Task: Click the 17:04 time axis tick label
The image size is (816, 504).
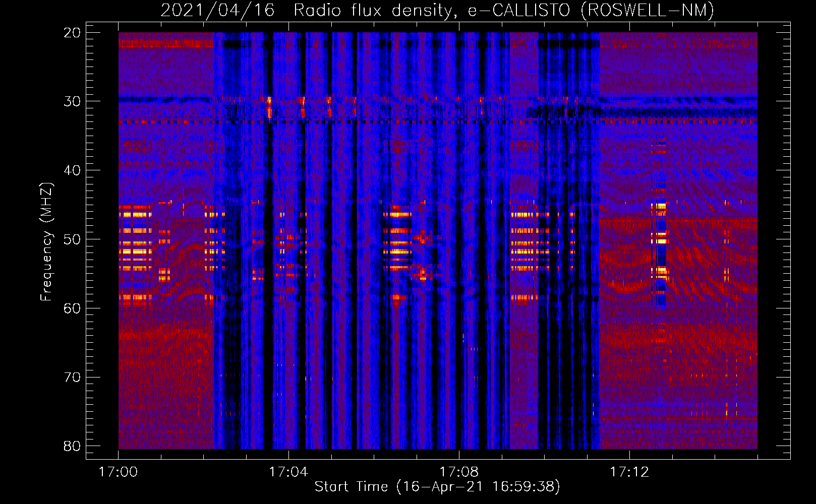Action: tap(288, 472)
